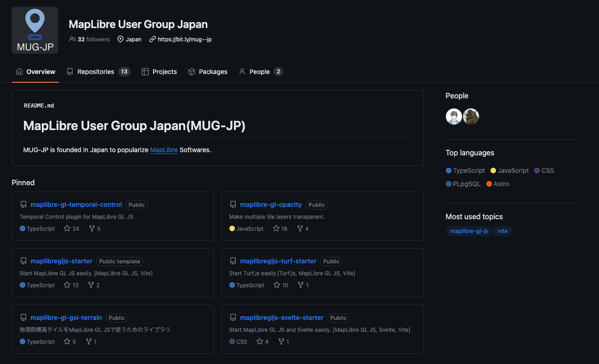The height and width of the screenshot is (364, 599).
Task: Click first member avatar under People
Action: point(454,116)
